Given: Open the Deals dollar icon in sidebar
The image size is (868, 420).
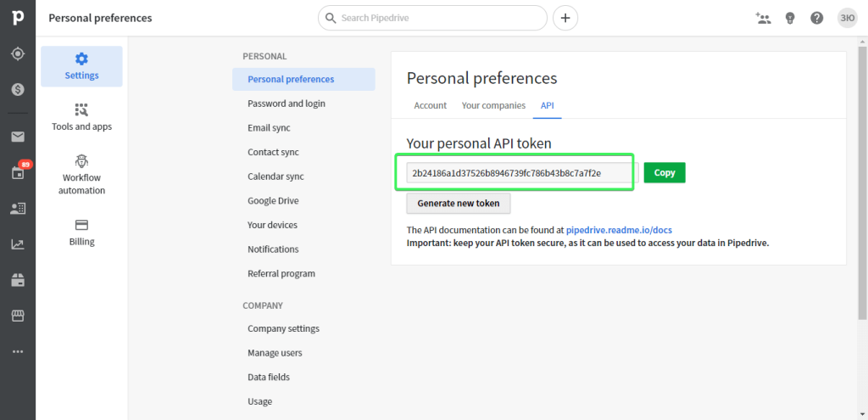Looking at the screenshot, I should click(18, 89).
